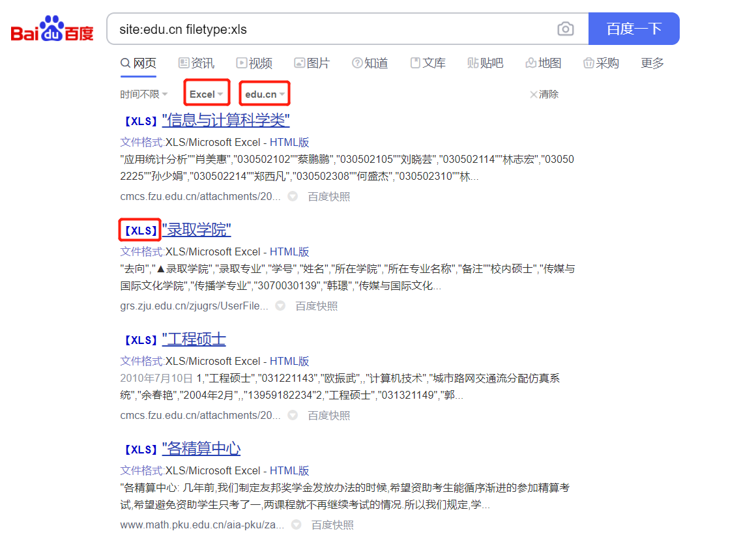Image resolution: width=756 pixels, height=544 pixels.
Task: Expand arrow icon beside first cmcs.fzu.edu.cn URL
Action: pos(293,197)
